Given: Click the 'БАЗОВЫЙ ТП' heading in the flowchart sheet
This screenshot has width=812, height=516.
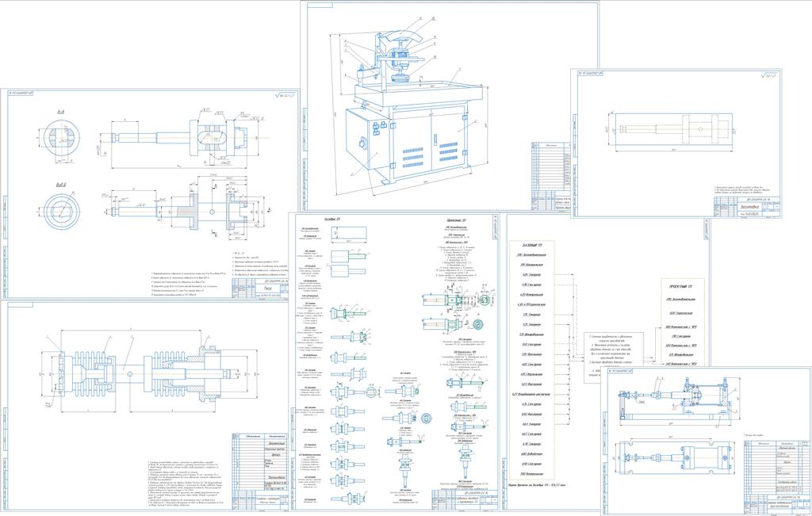Looking at the screenshot, I should tap(530, 246).
